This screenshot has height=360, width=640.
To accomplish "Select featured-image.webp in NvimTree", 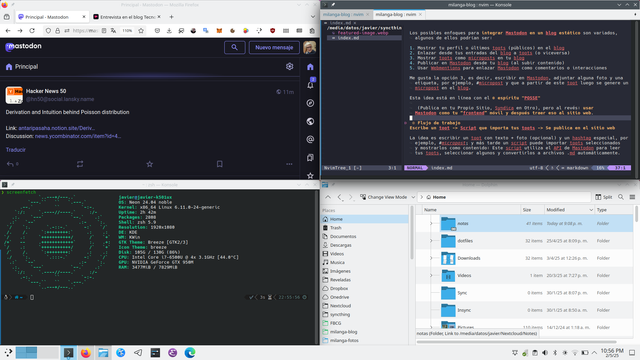I will 363,33.
